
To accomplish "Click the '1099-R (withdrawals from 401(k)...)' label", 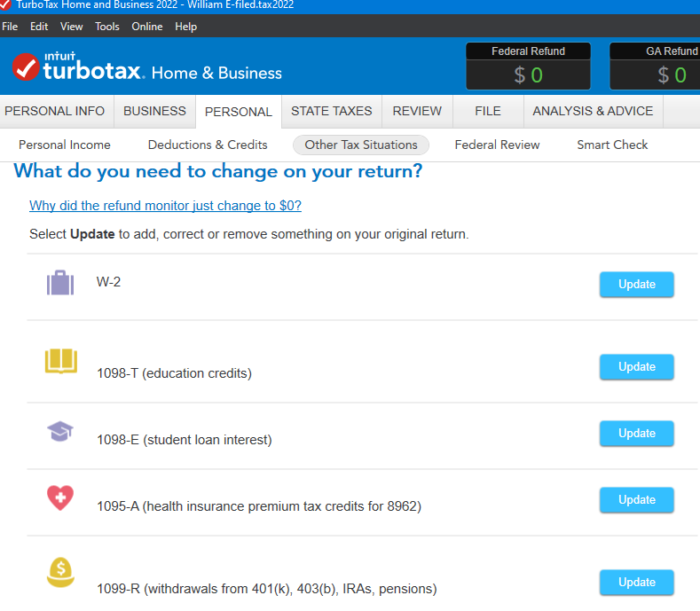I will click(x=266, y=589).
